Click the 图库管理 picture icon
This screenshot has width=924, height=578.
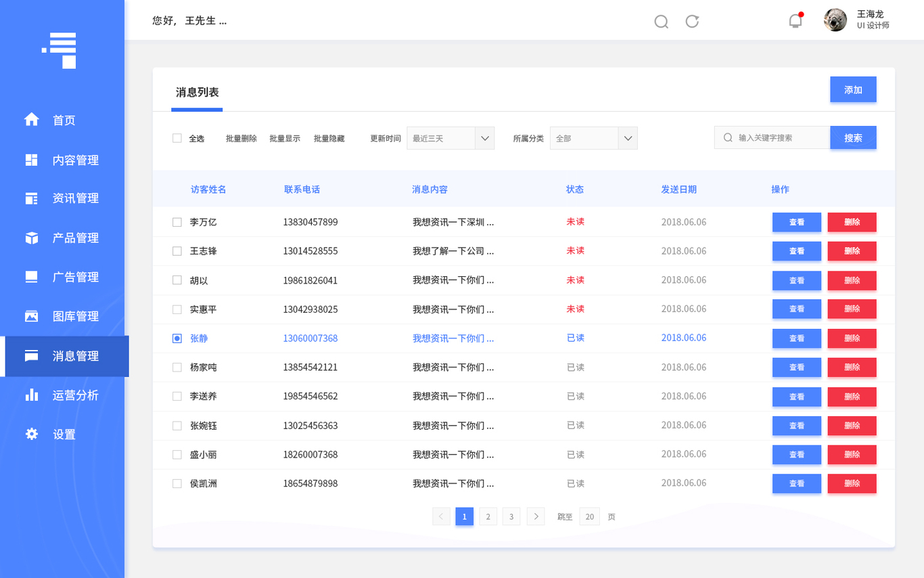[x=32, y=316]
